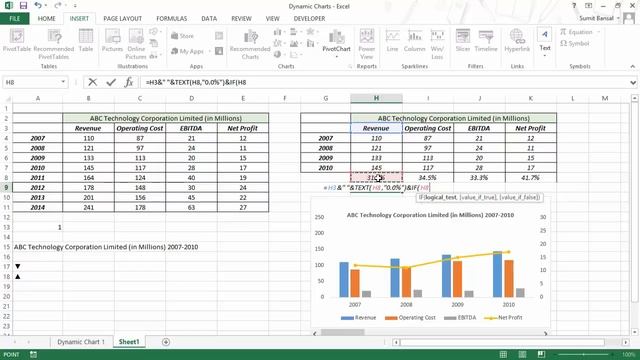The height and width of the screenshot is (360, 640).
Task: Click the black down triangle spin arrow
Action: 18,267
